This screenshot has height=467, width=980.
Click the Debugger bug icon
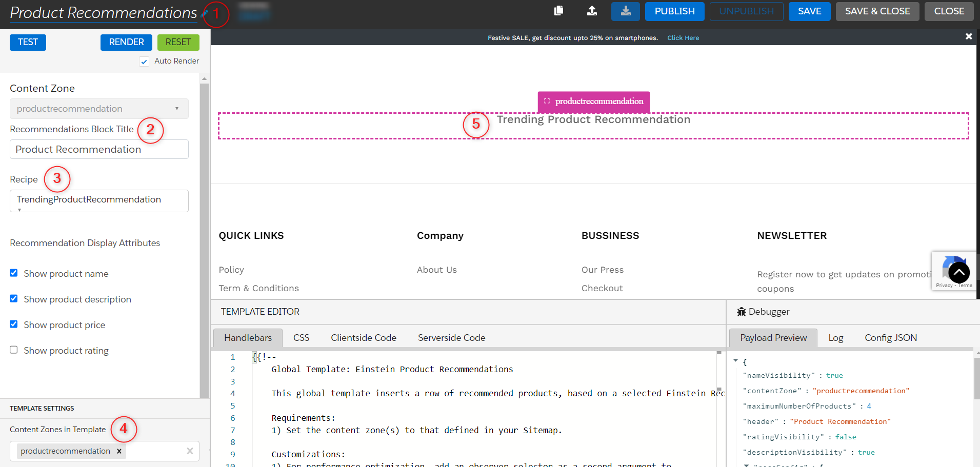click(x=742, y=312)
